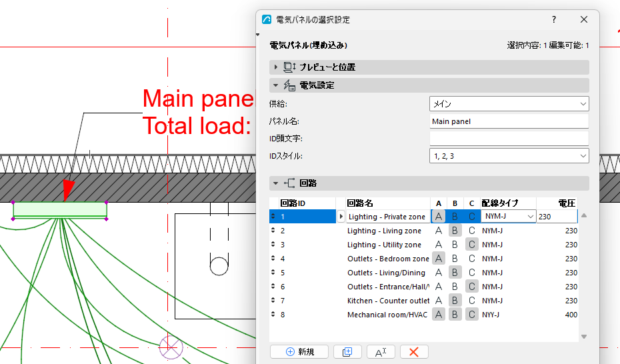Select the Mechanical room/HVAC circuit name
620x364 pixels.
click(x=387, y=315)
